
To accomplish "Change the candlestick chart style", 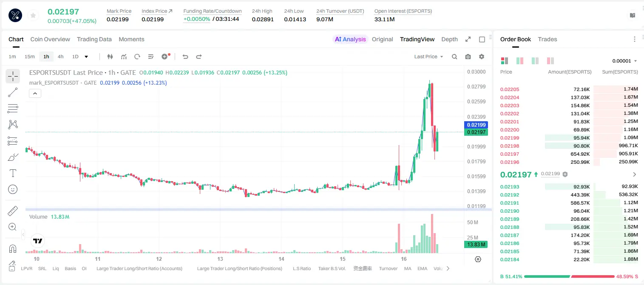I will click(110, 57).
